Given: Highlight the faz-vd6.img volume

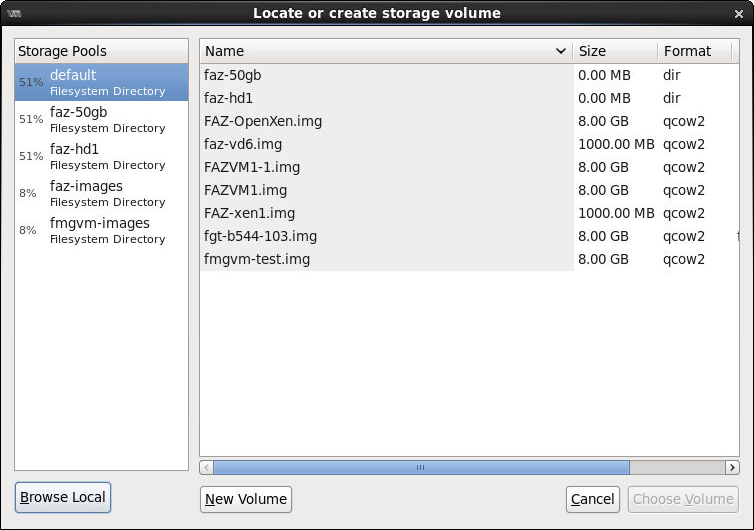Looking at the screenshot, I should 243,144.
